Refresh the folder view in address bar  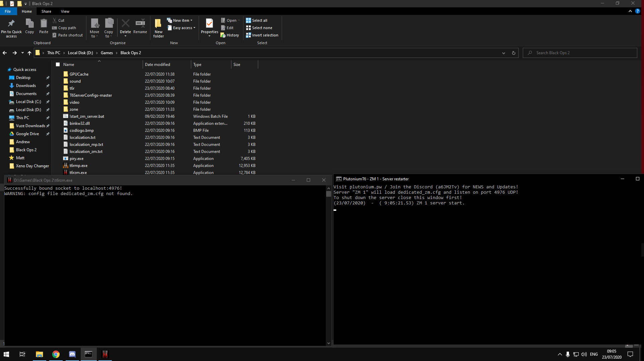[513, 53]
